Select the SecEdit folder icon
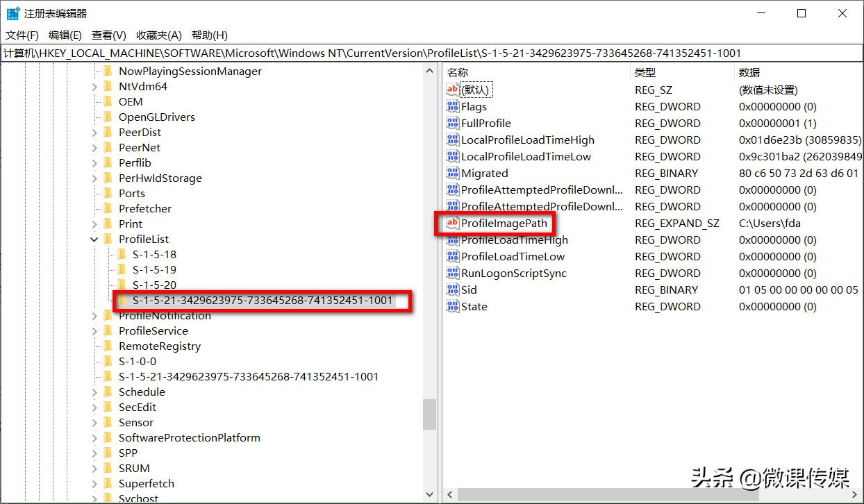 pyautogui.click(x=108, y=407)
